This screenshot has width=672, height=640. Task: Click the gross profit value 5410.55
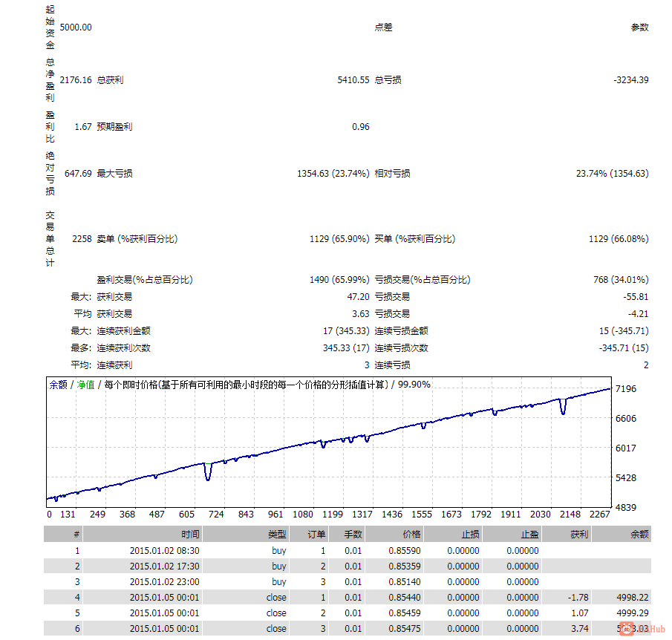click(x=353, y=80)
